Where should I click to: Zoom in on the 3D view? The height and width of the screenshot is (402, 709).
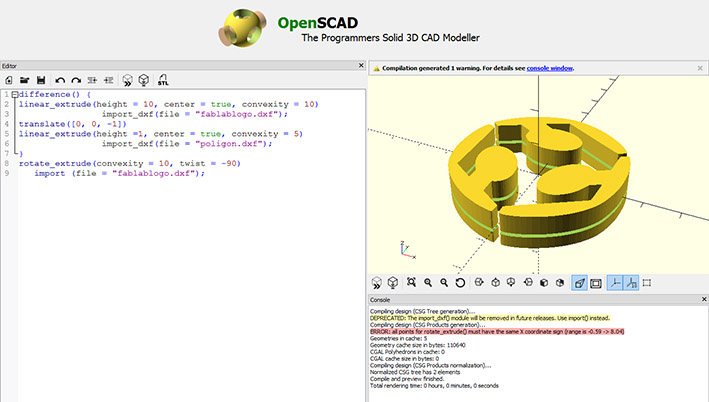click(428, 283)
